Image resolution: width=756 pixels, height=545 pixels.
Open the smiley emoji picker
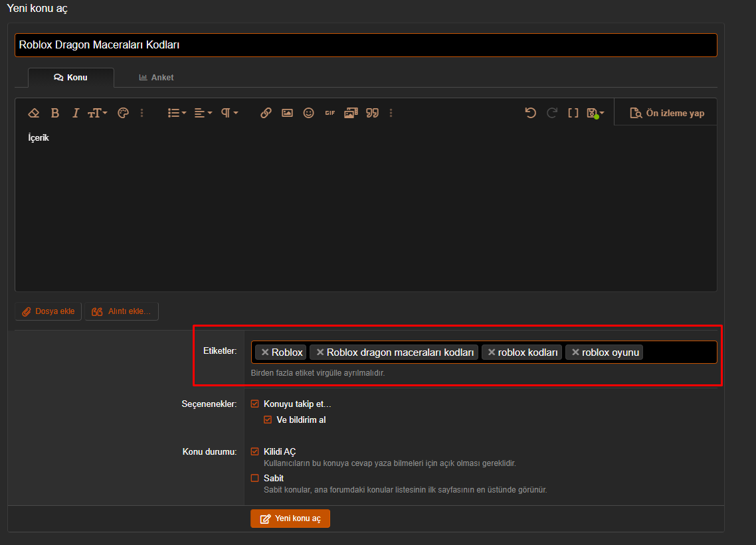(308, 113)
